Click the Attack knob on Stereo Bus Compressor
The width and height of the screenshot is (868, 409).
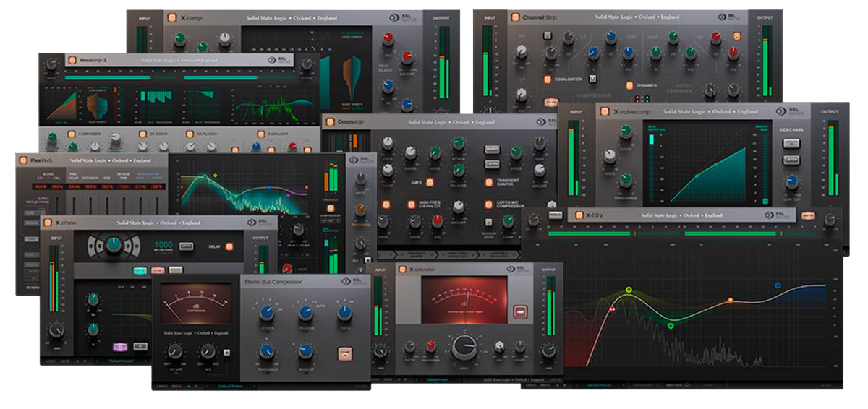coord(267,313)
